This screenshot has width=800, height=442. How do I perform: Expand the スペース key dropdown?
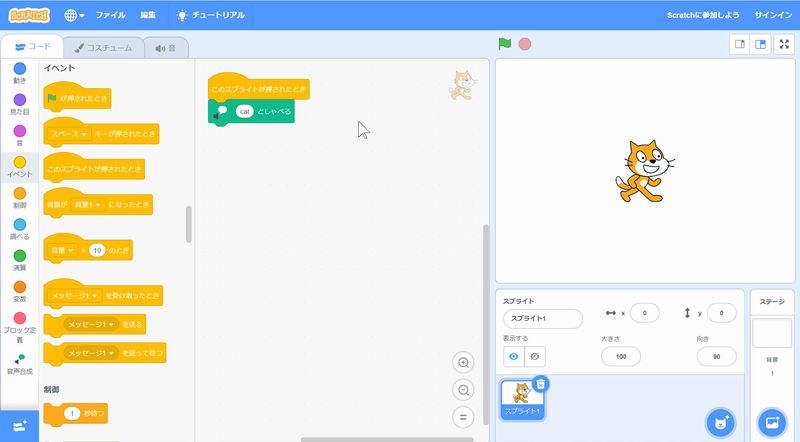(85, 133)
